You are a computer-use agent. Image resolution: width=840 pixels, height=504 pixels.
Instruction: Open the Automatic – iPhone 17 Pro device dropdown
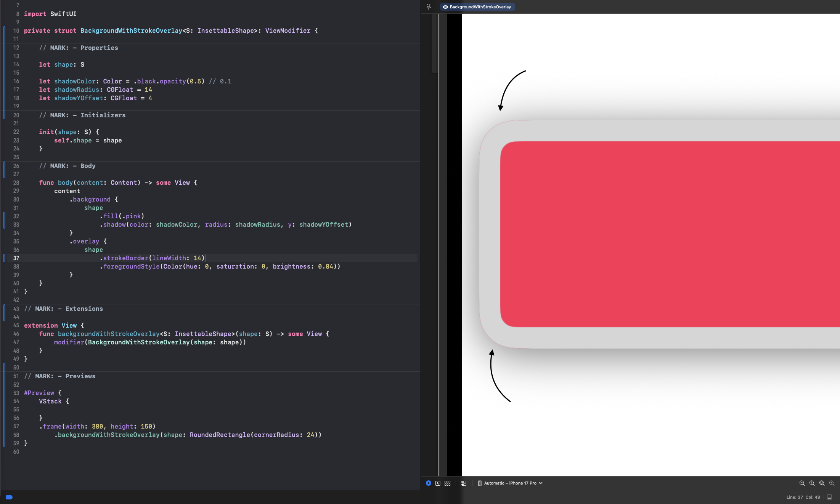coord(510,483)
